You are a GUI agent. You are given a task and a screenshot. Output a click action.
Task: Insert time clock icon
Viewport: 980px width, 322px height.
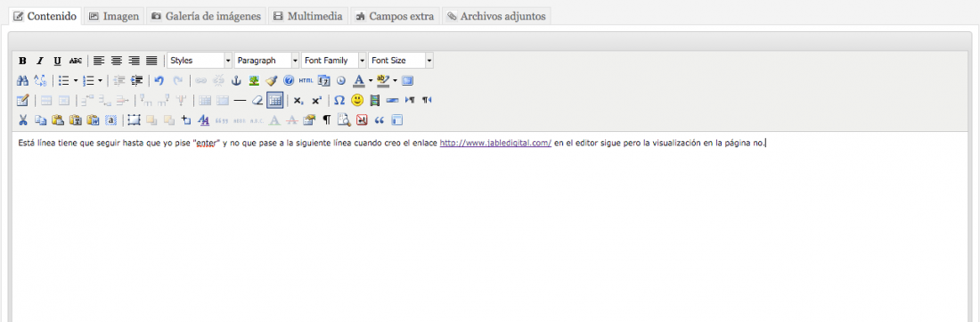(341, 80)
